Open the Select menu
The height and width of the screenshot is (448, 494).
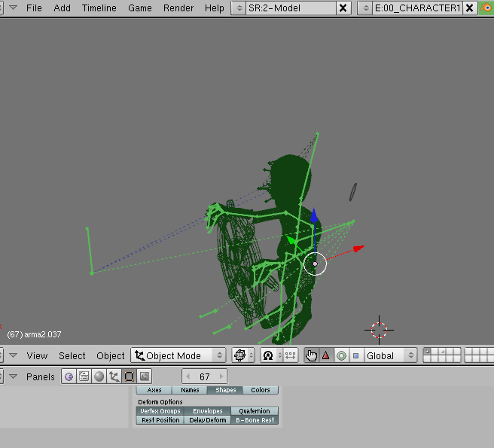[72, 355]
